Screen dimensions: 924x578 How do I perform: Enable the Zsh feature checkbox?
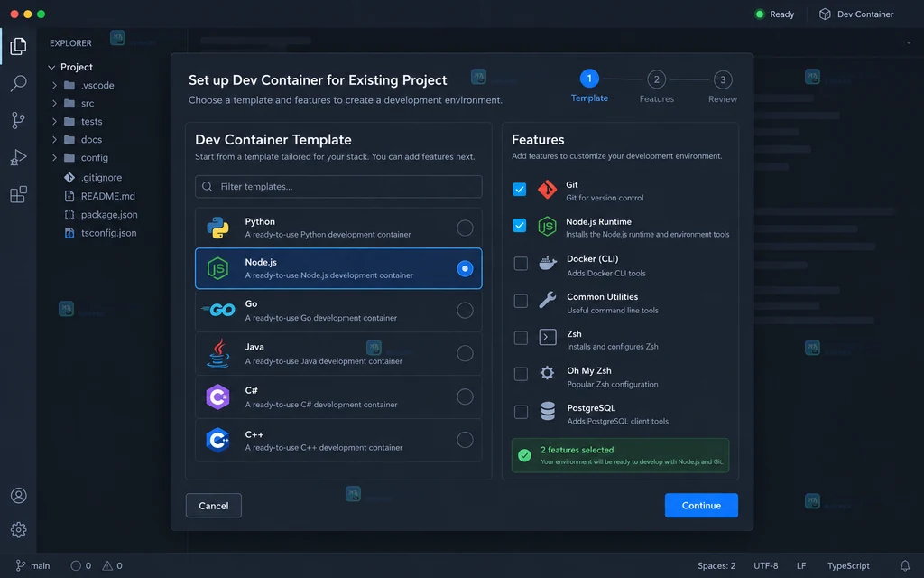click(521, 338)
